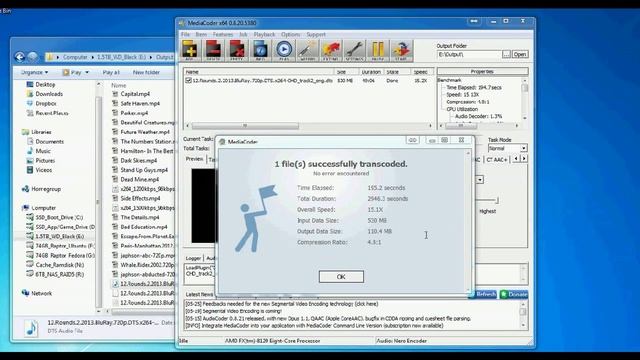Select 1.5TB_WD_Black (E:) drive in sidebar
This screenshot has width=640, height=360.
point(59,236)
